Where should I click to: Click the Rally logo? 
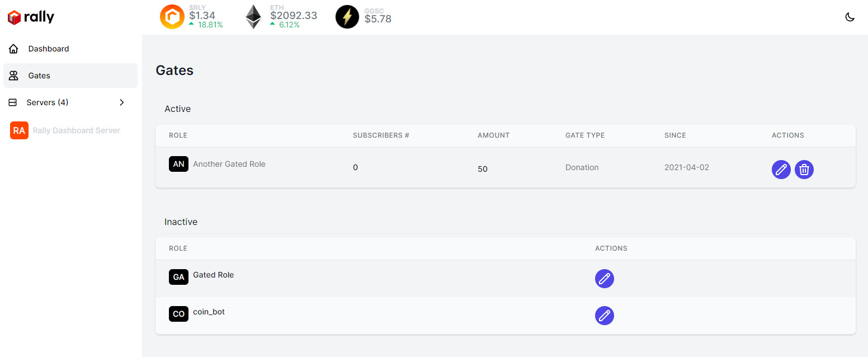click(31, 17)
